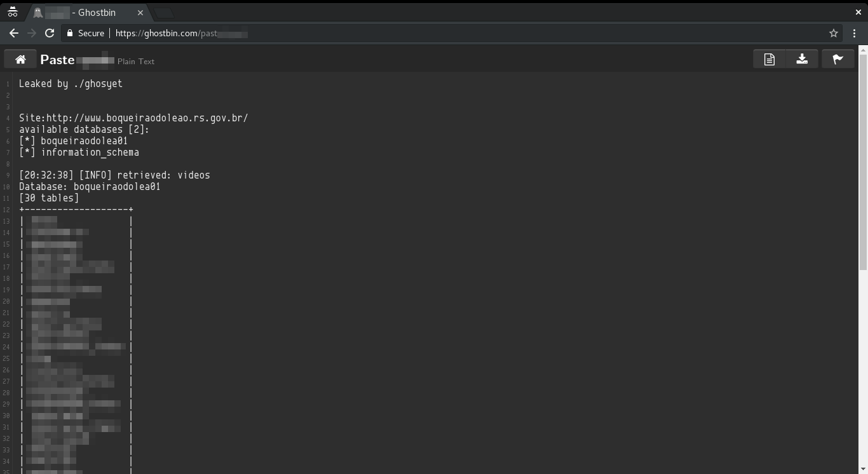Screen dimensions: 868x474
Task: Go back with browser back arrow
Action: click(x=13, y=33)
